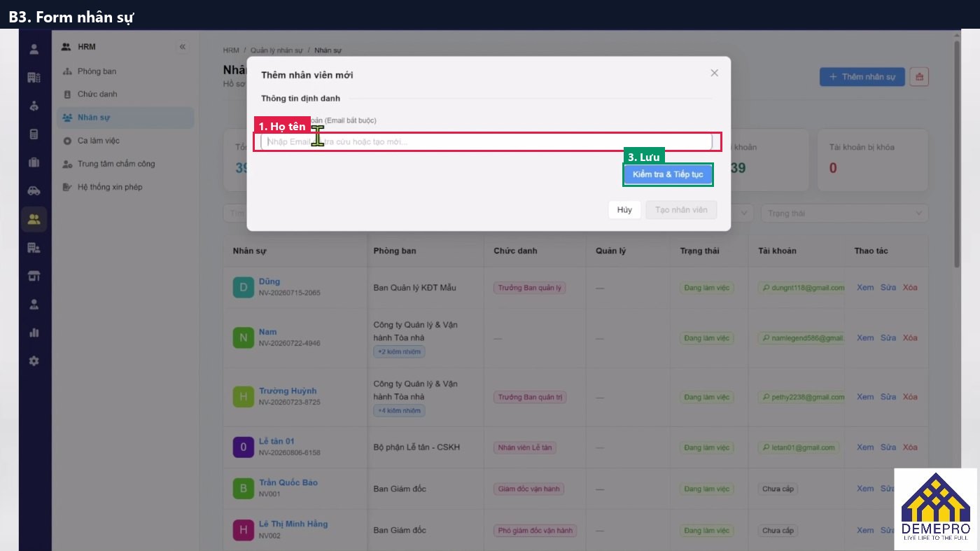Image resolution: width=980 pixels, height=551 pixels.
Task: Click the H avatar of Trường Huỳnh
Action: [x=243, y=396]
